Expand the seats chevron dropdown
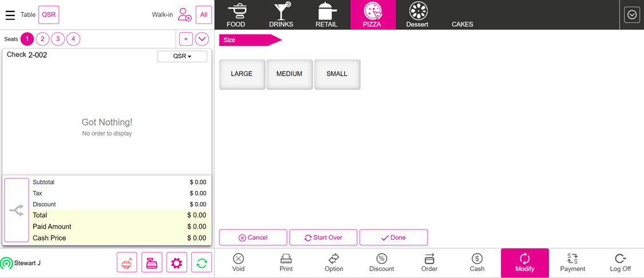The image size is (644, 278). [x=202, y=39]
